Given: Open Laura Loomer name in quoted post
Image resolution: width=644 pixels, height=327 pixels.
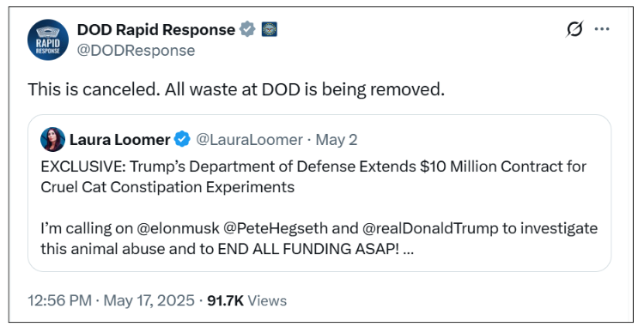Looking at the screenshot, I should (119, 140).
